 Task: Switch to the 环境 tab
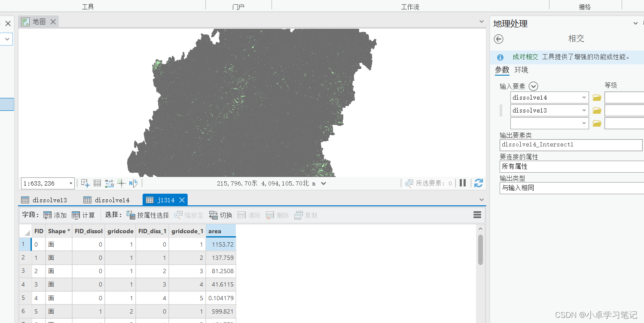522,70
